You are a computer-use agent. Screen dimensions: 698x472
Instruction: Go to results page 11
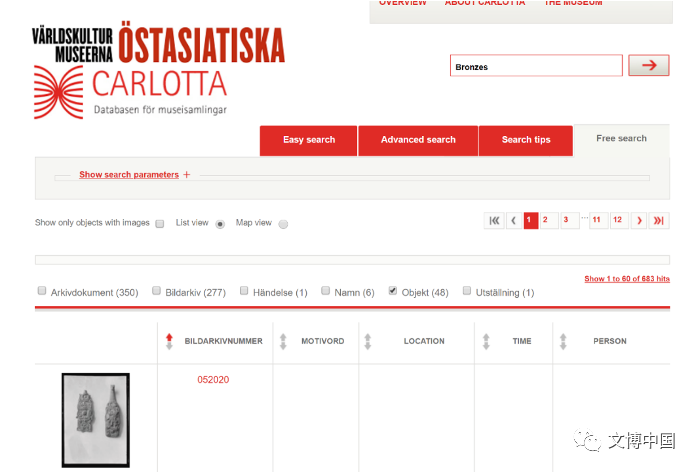[597, 220]
